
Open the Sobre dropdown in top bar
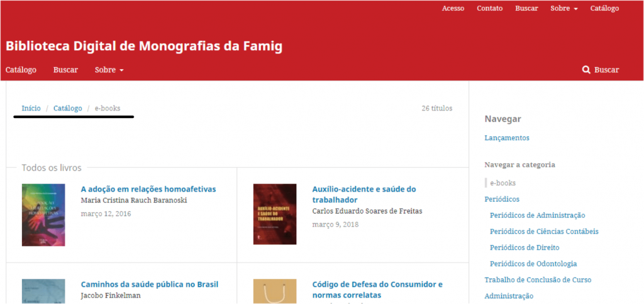564,9
